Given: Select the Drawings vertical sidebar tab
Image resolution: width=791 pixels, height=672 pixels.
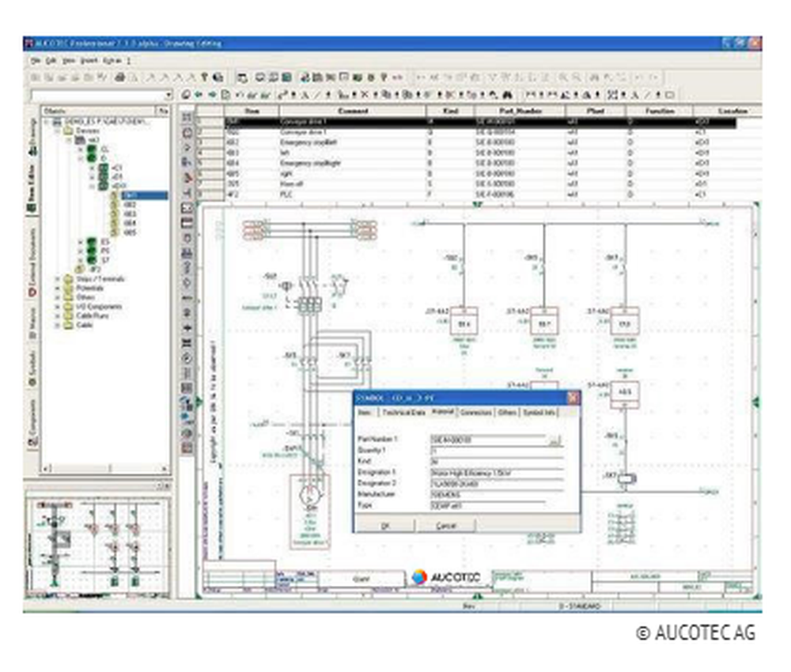Looking at the screenshot, I should [x=32, y=136].
